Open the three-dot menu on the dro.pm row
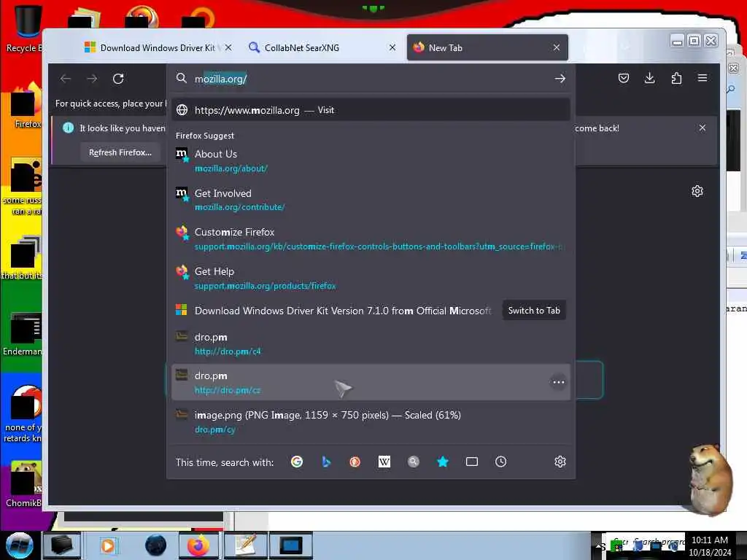Image resolution: width=747 pixels, height=560 pixels. point(558,382)
